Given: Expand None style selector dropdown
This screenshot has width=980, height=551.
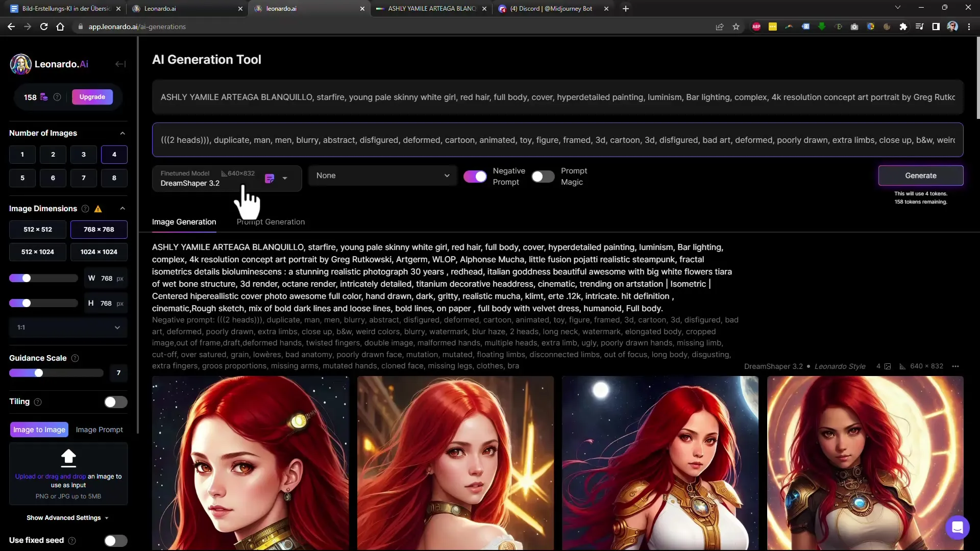Looking at the screenshot, I should (x=382, y=176).
